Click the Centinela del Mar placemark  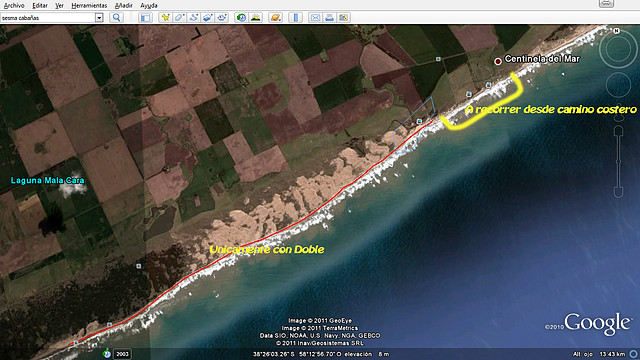(x=498, y=61)
